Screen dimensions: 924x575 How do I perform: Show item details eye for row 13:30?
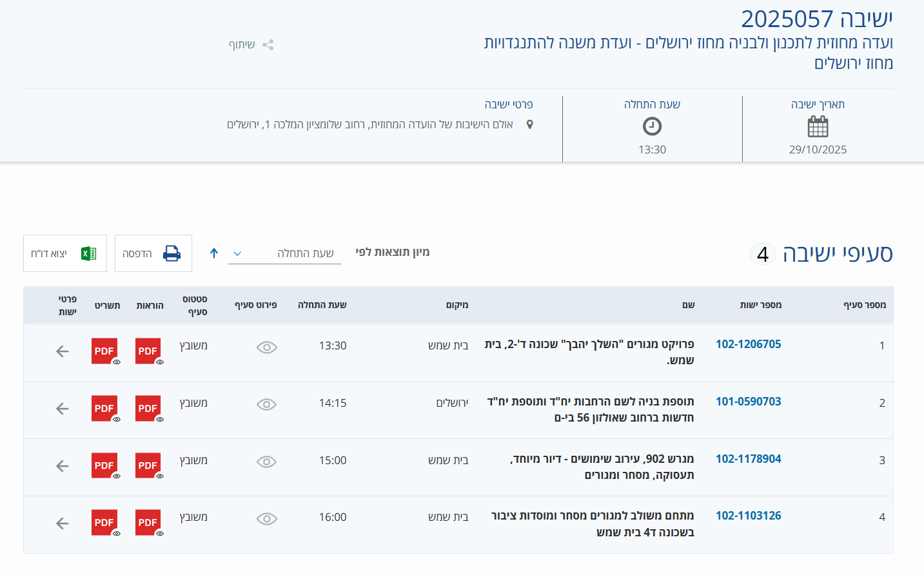[266, 347]
